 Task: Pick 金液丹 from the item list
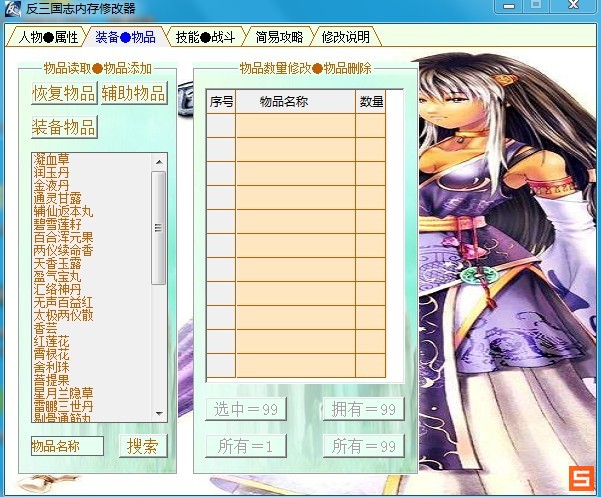[52, 186]
